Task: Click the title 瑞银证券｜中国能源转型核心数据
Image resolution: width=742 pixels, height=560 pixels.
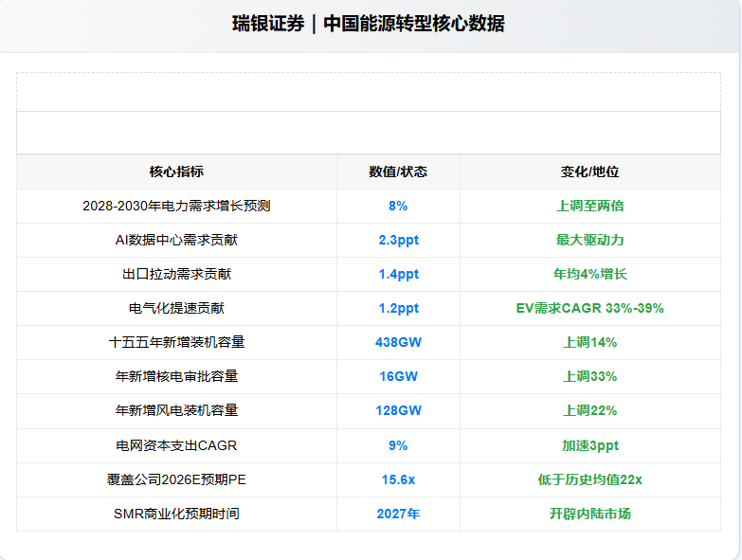Action: click(x=369, y=24)
